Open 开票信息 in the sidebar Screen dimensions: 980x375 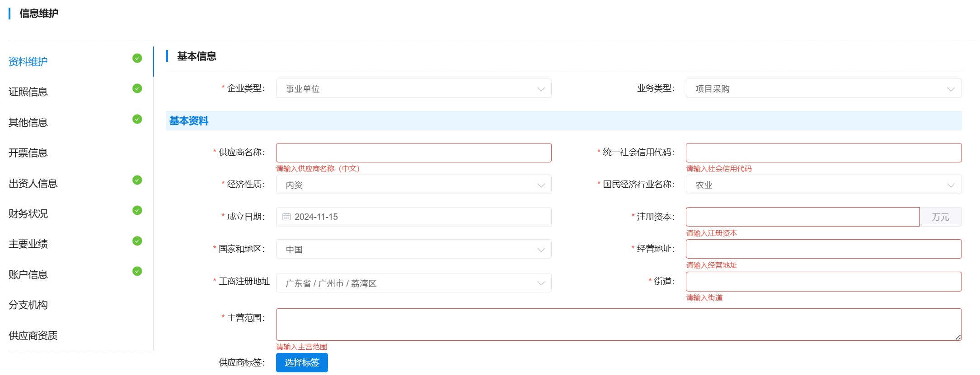(28, 153)
